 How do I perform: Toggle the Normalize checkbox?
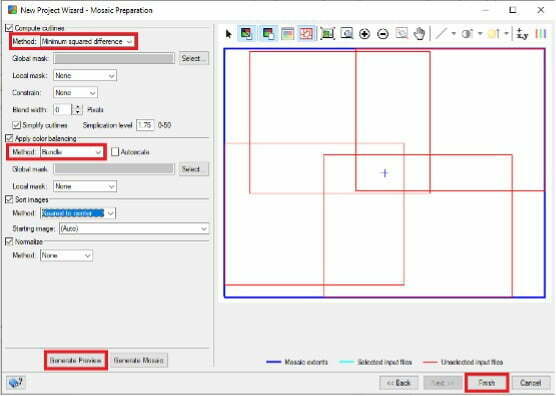click(x=9, y=242)
